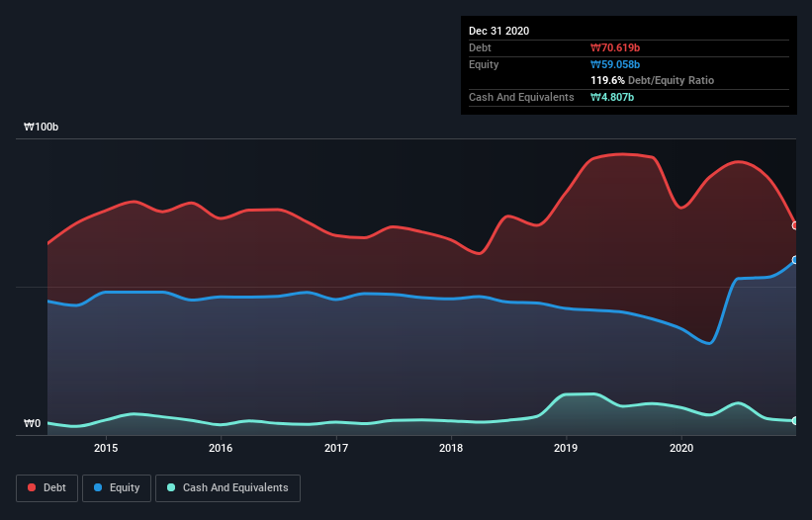
Task: Click the ₩100b y-axis label
Action: pos(41,127)
